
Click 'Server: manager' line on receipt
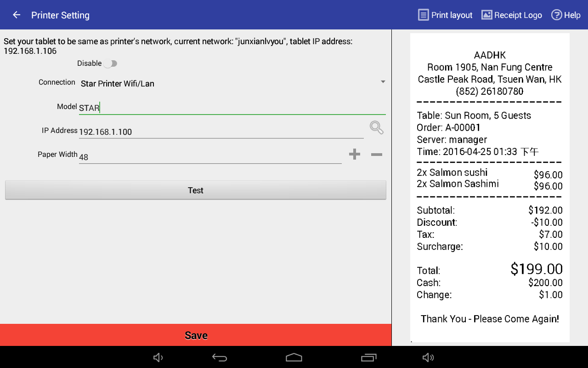[x=452, y=139]
